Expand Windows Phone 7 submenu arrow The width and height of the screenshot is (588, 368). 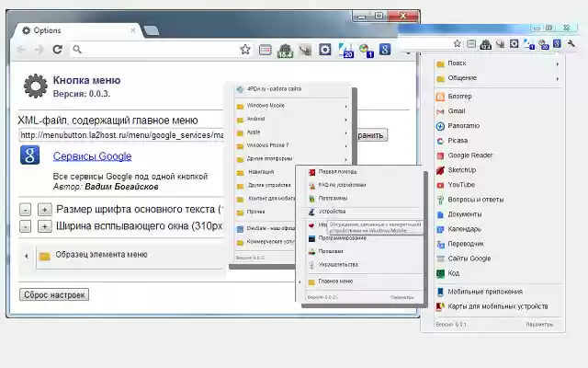tap(345, 146)
